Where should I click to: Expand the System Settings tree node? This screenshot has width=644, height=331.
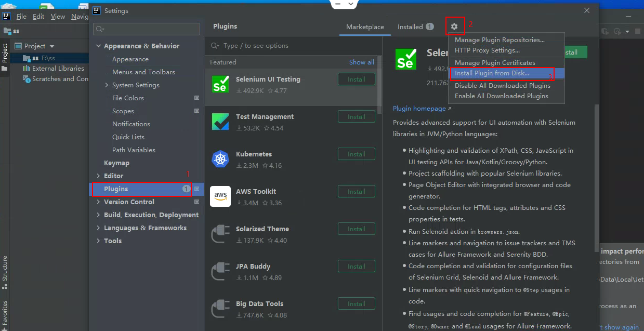(107, 85)
